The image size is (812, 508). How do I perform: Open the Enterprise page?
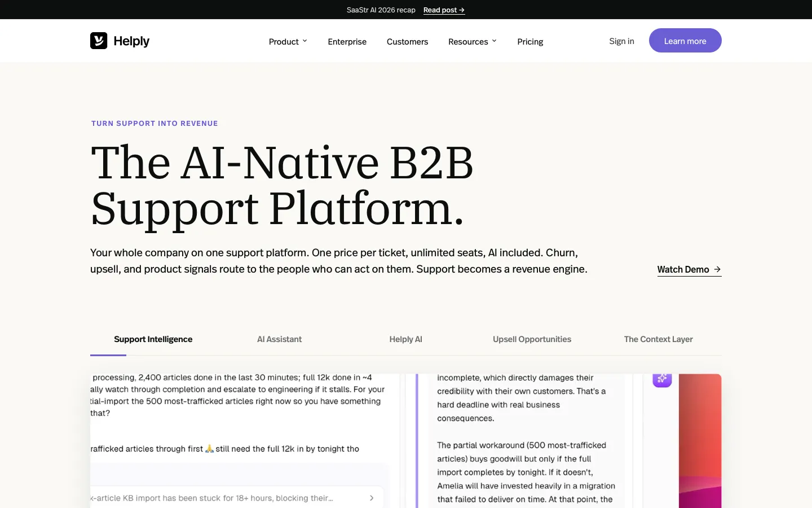coord(347,41)
